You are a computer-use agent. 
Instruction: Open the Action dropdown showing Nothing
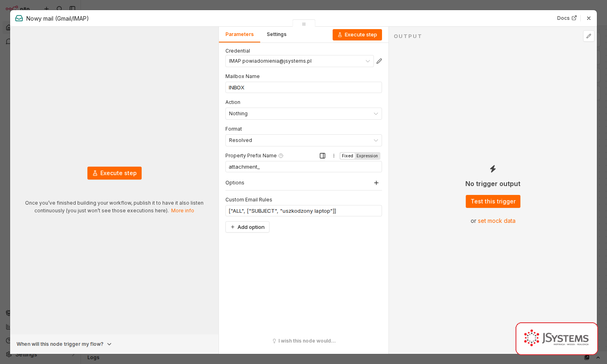click(303, 114)
